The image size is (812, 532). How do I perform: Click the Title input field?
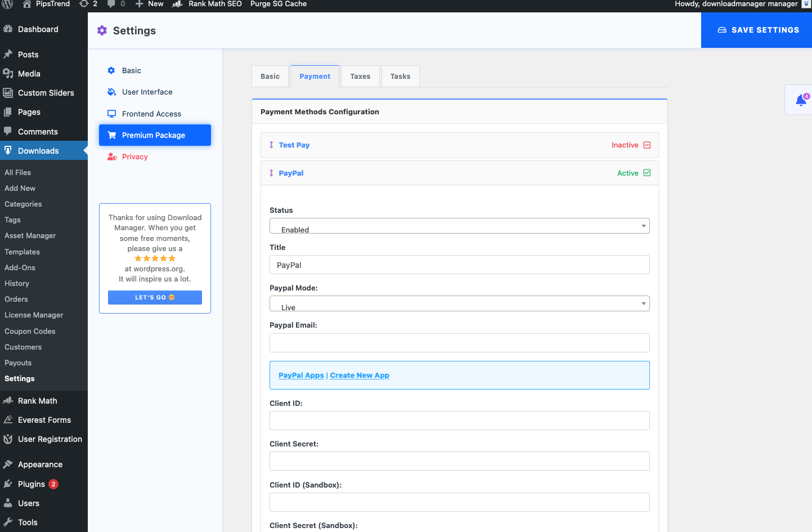pos(460,265)
